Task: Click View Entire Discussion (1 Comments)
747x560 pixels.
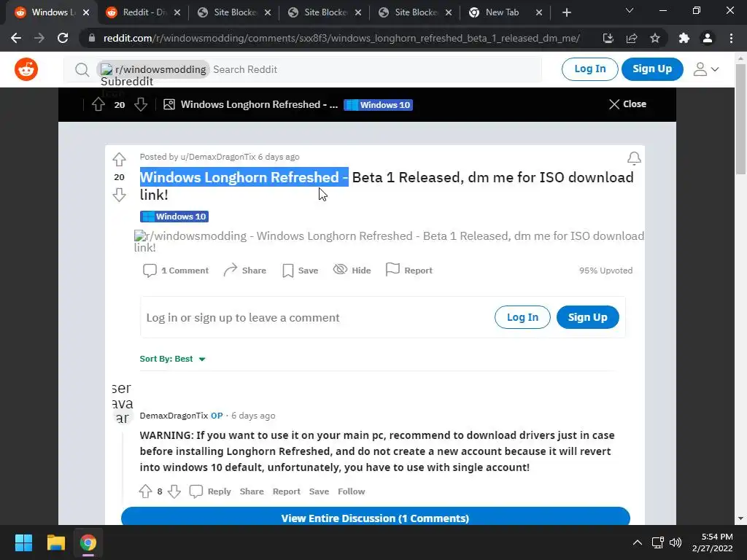Action: (x=376, y=517)
